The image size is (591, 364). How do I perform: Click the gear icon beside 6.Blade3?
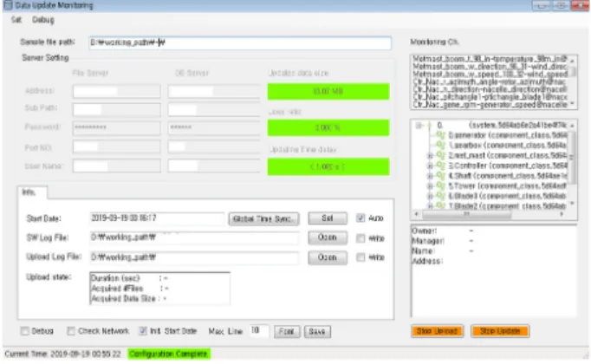[440, 196]
